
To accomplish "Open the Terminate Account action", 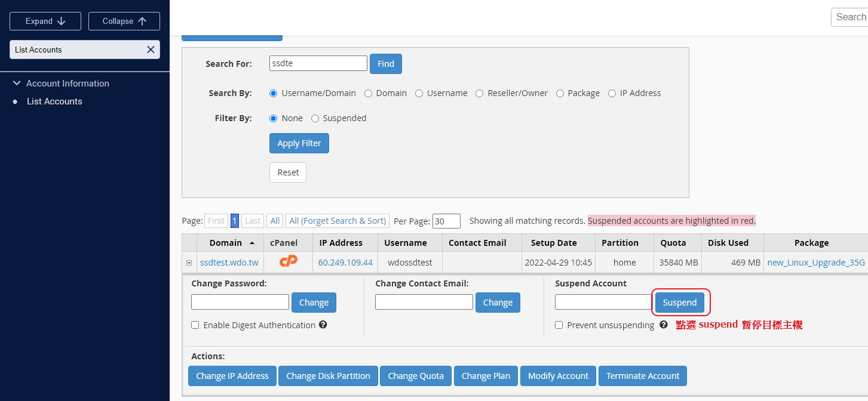I will pyautogui.click(x=642, y=376).
